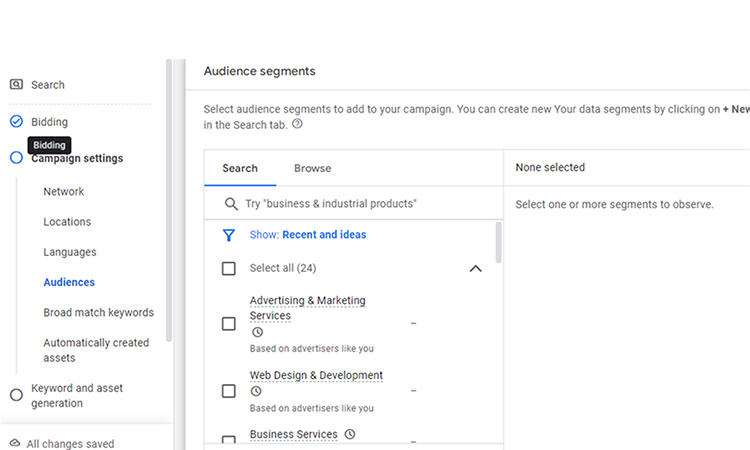Open the help question mark icon
750x450 pixels.
297,124
